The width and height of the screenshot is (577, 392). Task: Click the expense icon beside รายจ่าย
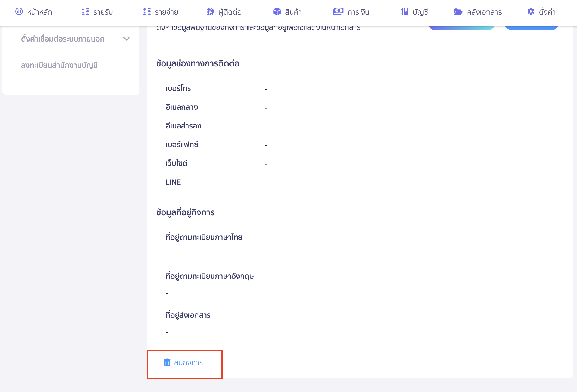(x=147, y=12)
